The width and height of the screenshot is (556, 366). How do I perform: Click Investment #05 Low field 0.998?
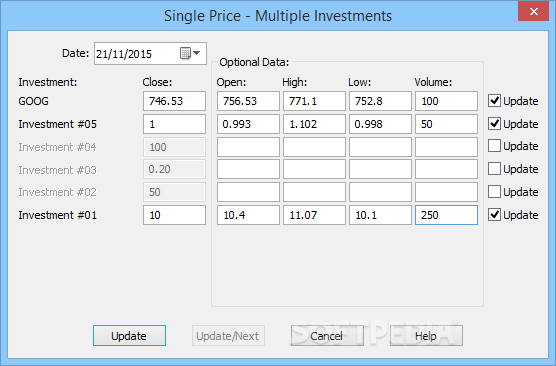click(380, 124)
